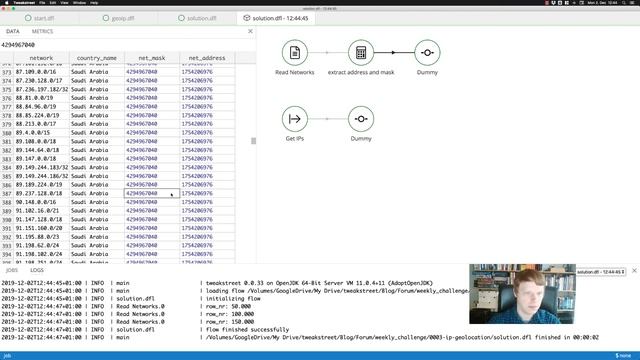Open the View menu
The image size is (640, 360).
point(64,2)
